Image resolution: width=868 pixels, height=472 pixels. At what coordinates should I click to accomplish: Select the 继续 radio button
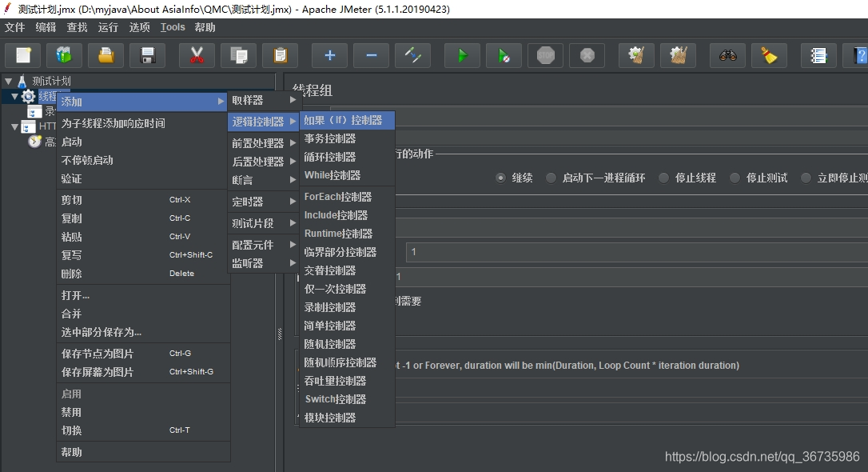point(500,178)
